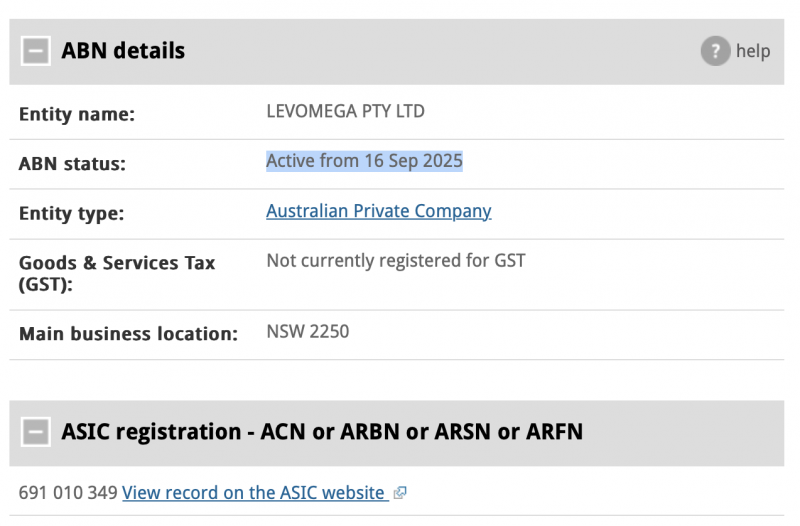Click the "Entity name:" label
The width and height of the screenshot is (800, 526).
click(76, 114)
